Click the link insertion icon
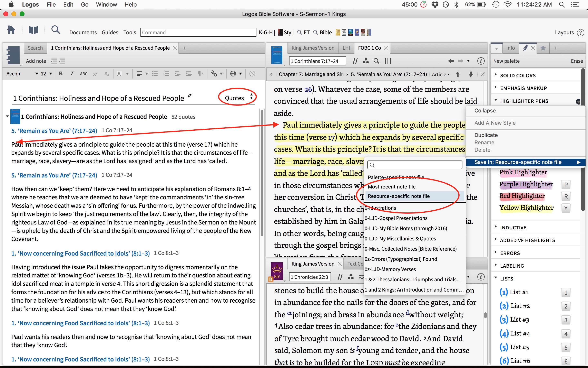The width and height of the screenshot is (588, 368). 214,74
